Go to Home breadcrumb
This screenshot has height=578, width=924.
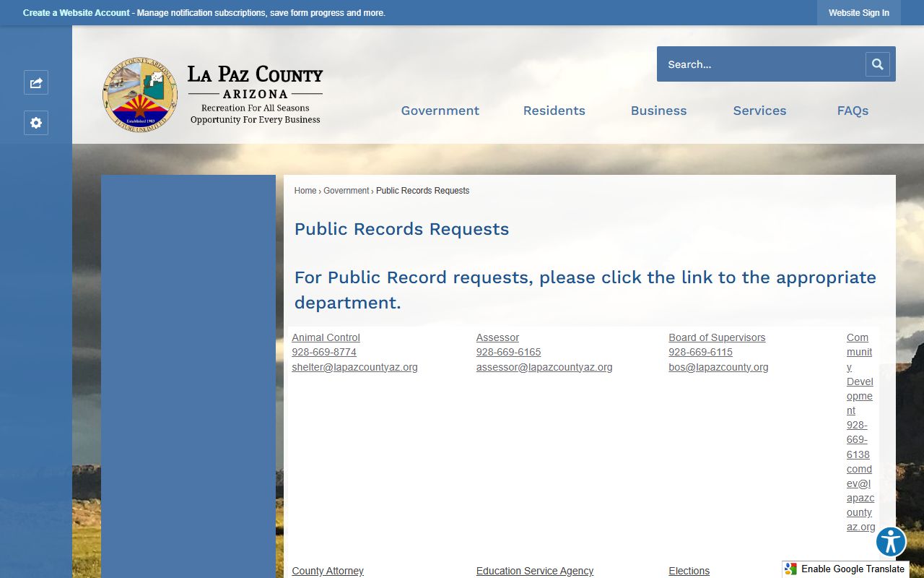305,191
